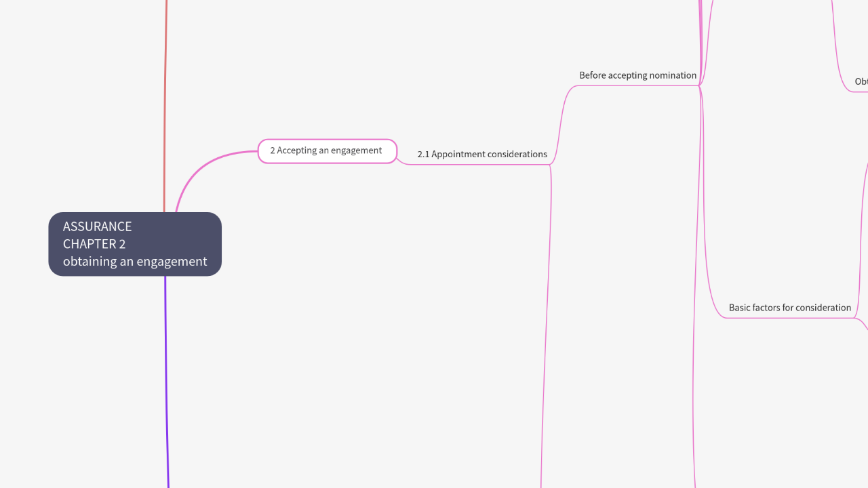Collapse the 2 Accepting an engagement branch
868x488 pixels.
(x=397, y=150)
